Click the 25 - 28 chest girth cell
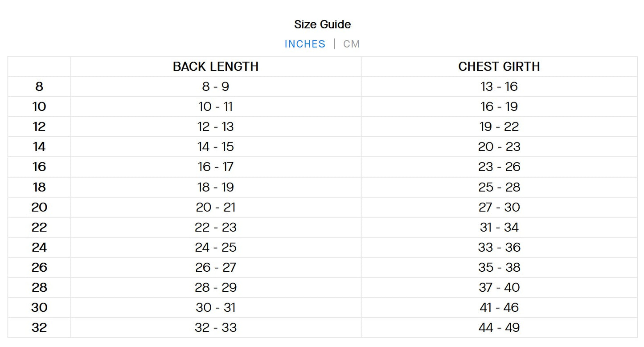Viewport: 644px width, 347px height. point(499,187)
